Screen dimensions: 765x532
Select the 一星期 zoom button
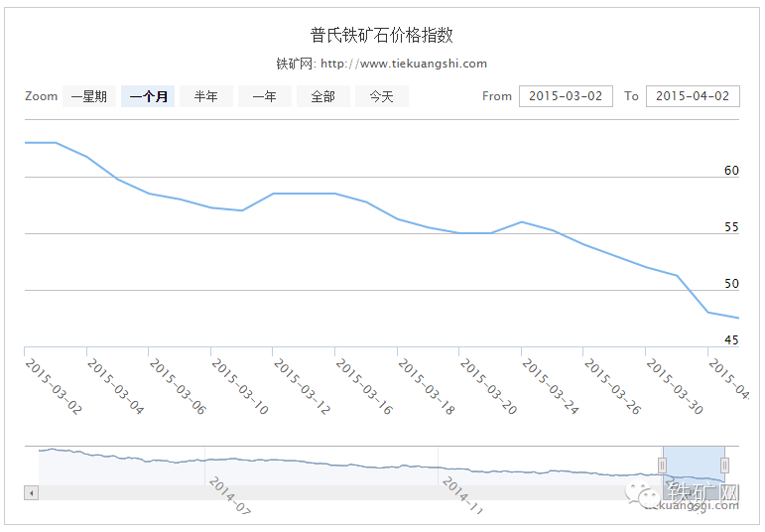tap(88, 96)
